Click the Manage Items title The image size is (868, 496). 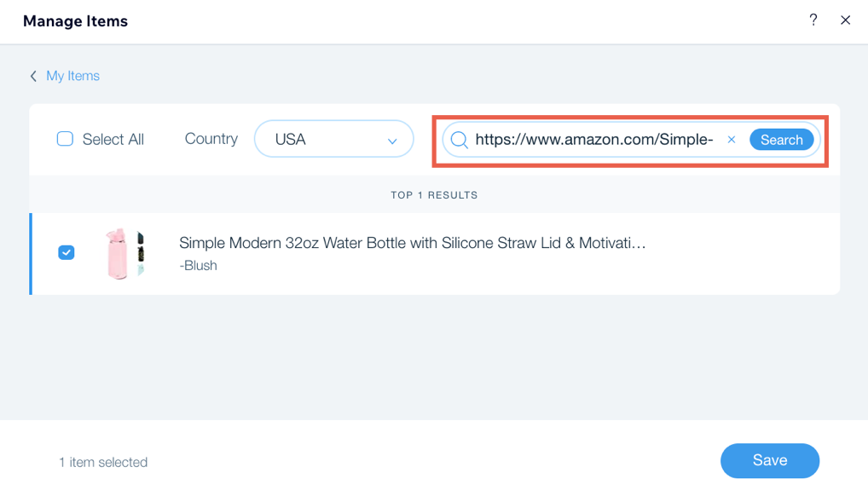75,21
